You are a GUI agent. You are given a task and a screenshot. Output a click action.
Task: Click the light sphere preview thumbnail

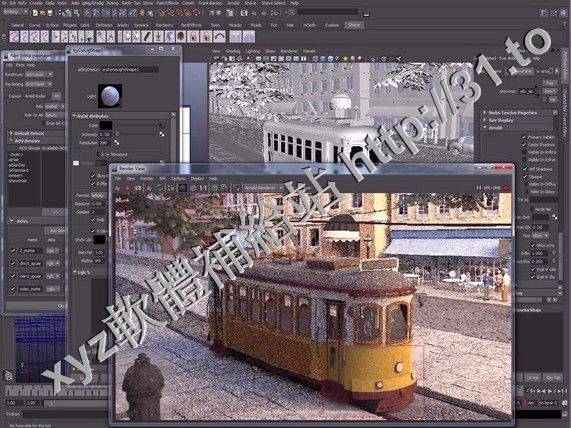click(x=110, y=96)
